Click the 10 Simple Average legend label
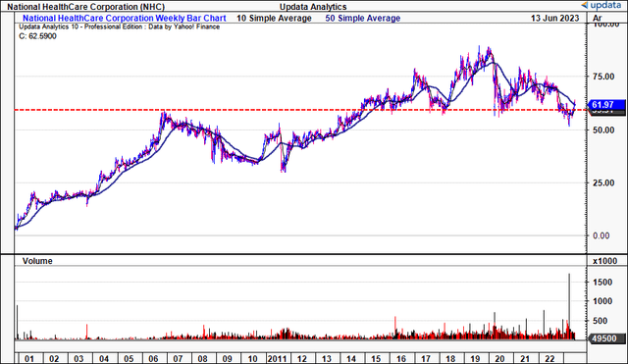This screenshot has width=628, height=364. tap(274, 18)
